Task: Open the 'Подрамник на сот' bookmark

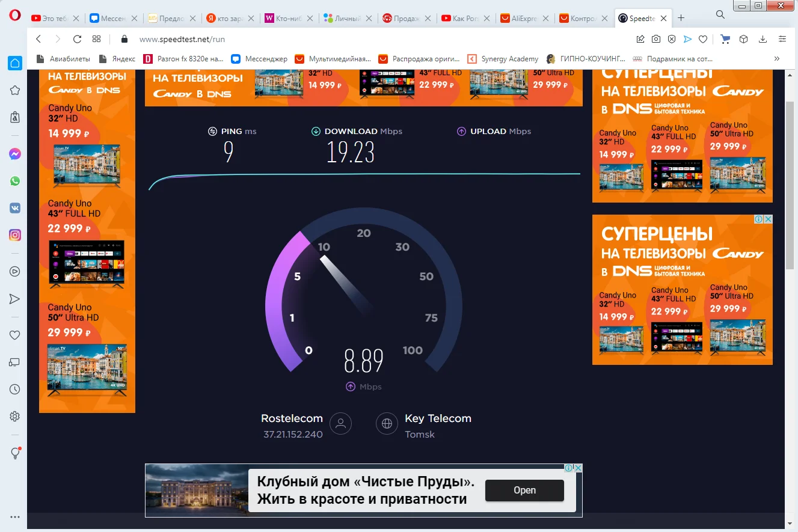Action: point(672,59)
